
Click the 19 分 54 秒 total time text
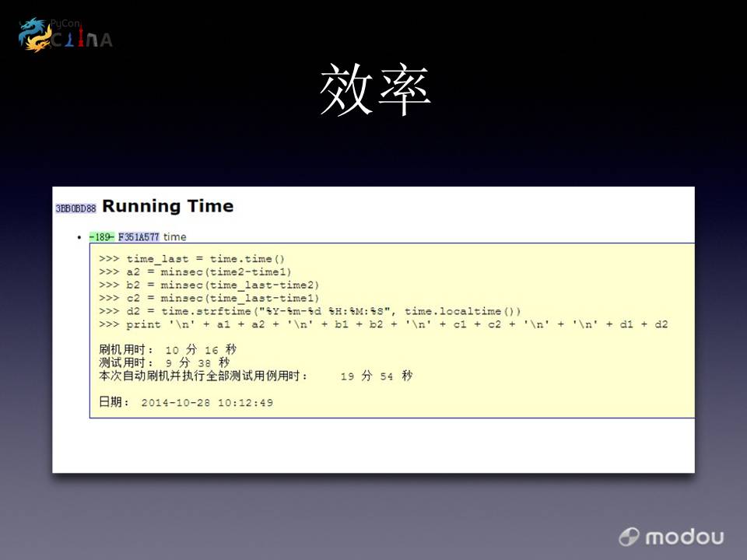tap(377, 376)
